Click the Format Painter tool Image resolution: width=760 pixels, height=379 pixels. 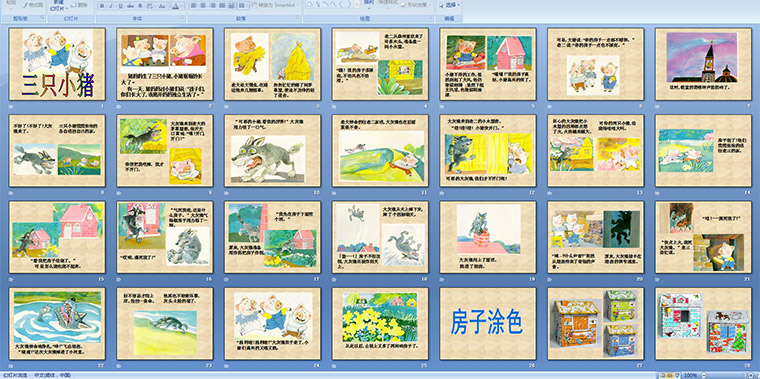click(33, 5)
